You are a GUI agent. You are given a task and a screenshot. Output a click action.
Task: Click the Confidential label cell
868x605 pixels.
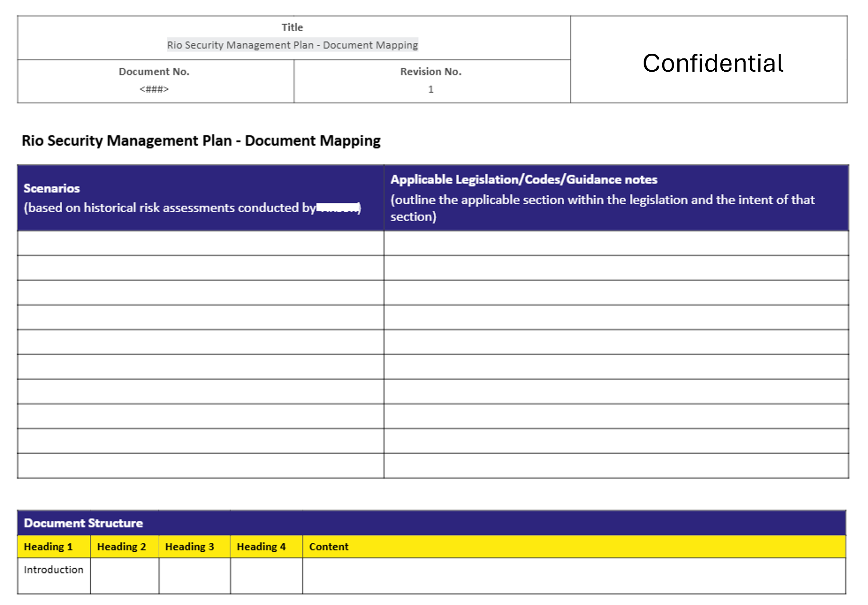click(x=712, y=63)
